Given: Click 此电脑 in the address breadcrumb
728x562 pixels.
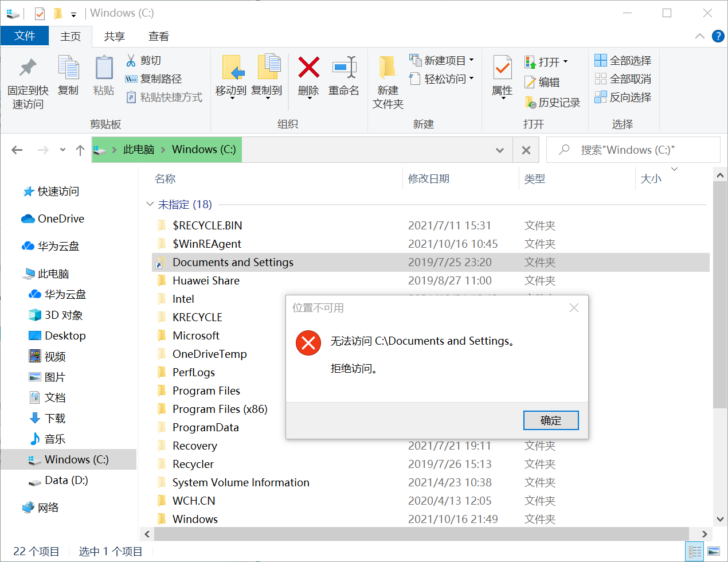Looking at the screenshot, I should (x=139, y=150).
